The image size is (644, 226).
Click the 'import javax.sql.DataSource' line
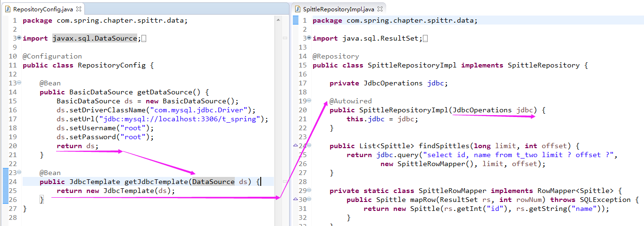coord(82,38)
